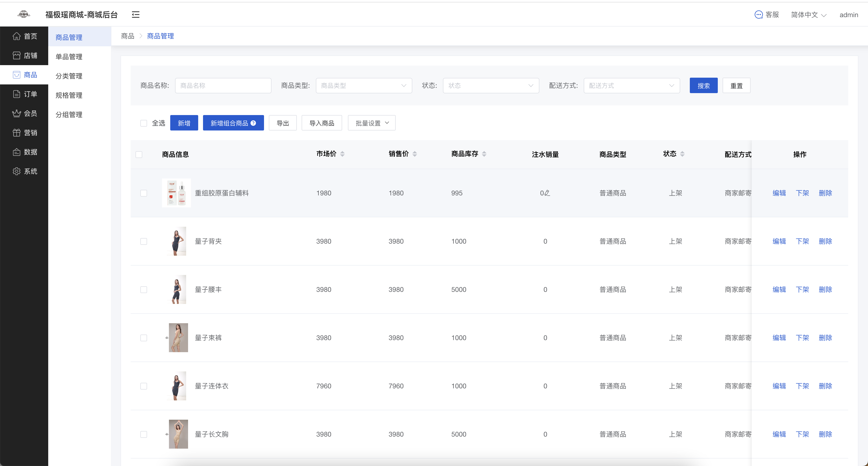Open the 量子背夹 product thumbnail
868x466 pixels.
point(176,241)
